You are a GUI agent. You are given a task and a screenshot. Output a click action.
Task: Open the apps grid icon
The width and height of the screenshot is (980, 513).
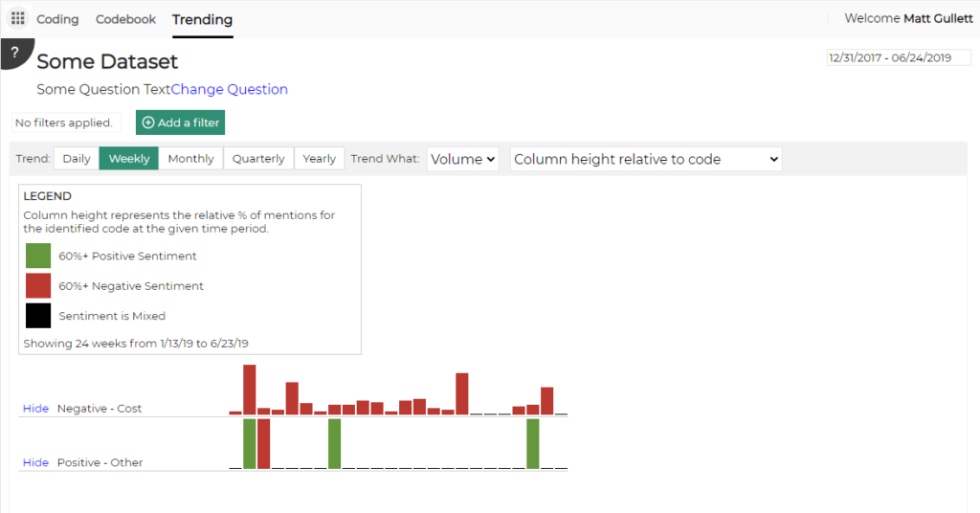coord(17,19)
